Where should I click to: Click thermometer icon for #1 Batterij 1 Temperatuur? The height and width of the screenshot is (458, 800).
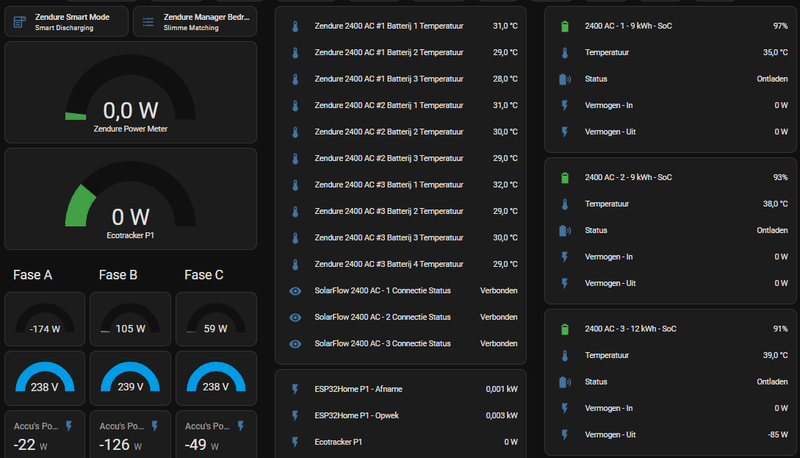(295, 27)
